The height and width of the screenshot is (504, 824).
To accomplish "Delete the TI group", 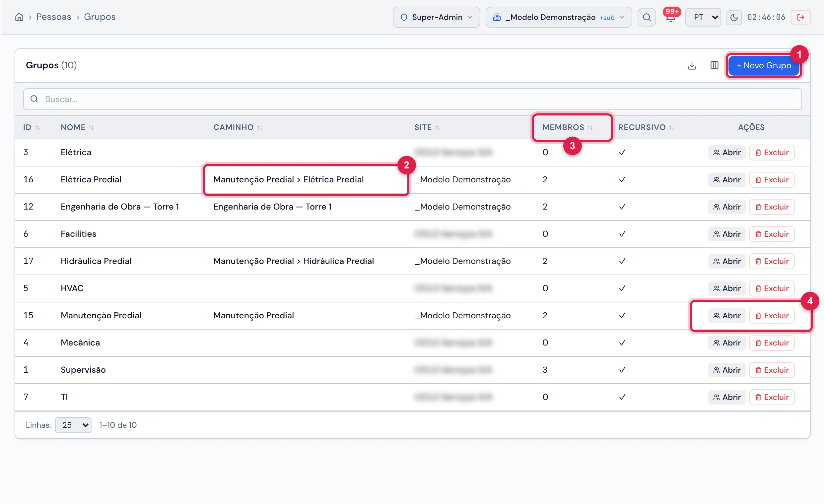I will [772, 397].
